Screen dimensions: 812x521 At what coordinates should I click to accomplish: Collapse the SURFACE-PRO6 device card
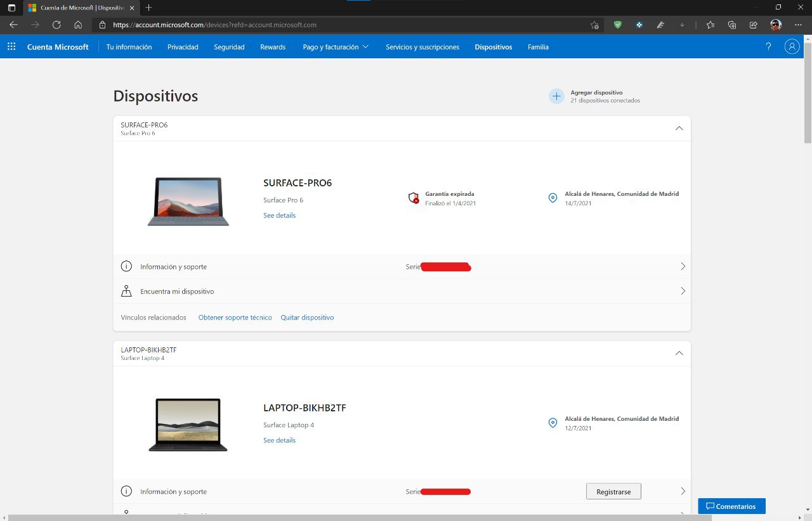679,128
